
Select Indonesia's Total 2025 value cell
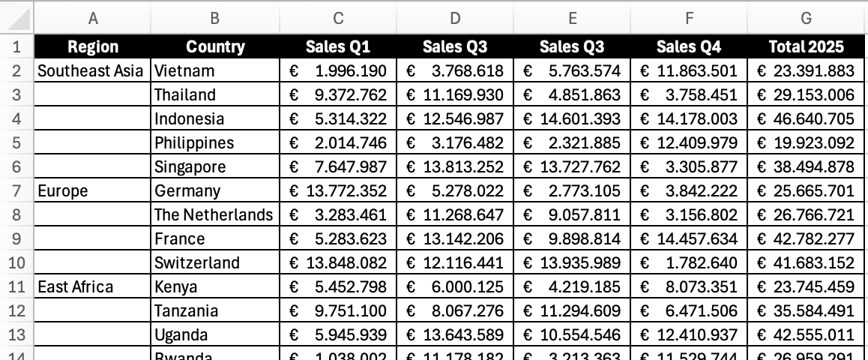(807, 118)
